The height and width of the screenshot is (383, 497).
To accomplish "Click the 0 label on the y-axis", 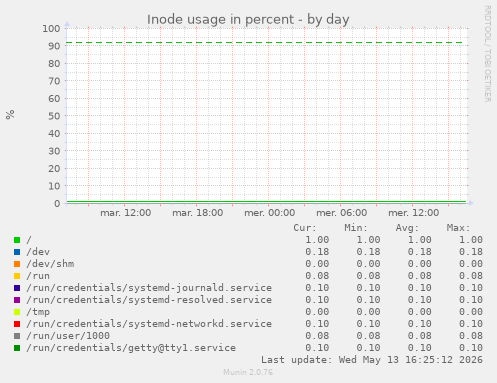I will [x=57, y=204].
